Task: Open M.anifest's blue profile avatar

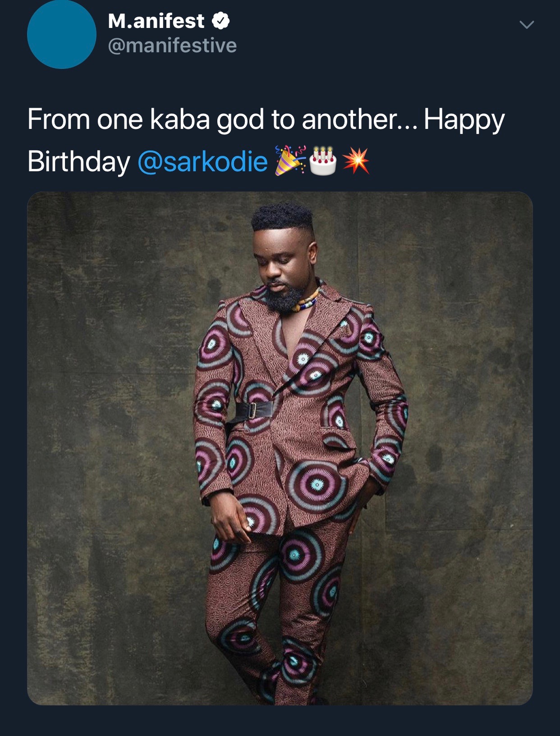Action: pos(62,34)
